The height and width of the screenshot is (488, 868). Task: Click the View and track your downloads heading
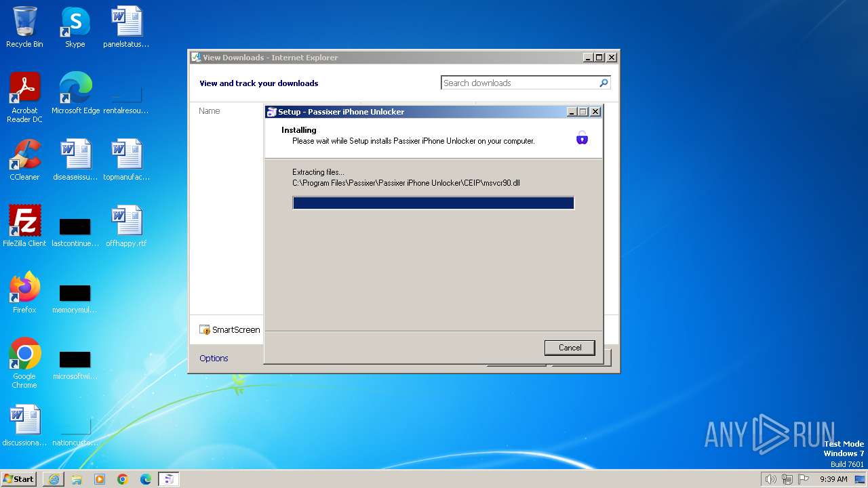click(258, 83)
